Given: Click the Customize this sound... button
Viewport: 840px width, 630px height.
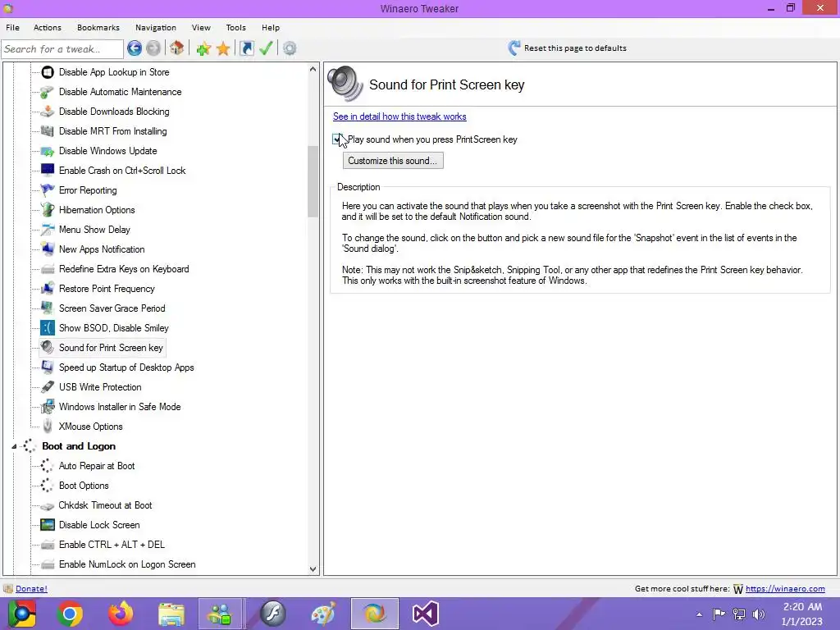Looking at the screenshot, I should tap(393, 161).
